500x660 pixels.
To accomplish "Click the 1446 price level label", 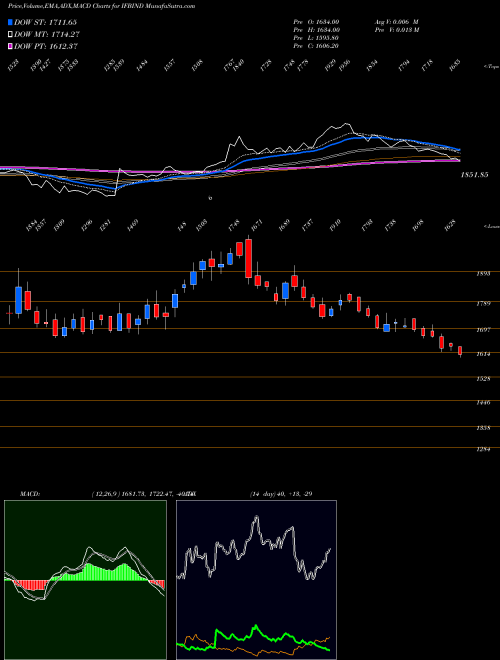I will coord(483,403).
